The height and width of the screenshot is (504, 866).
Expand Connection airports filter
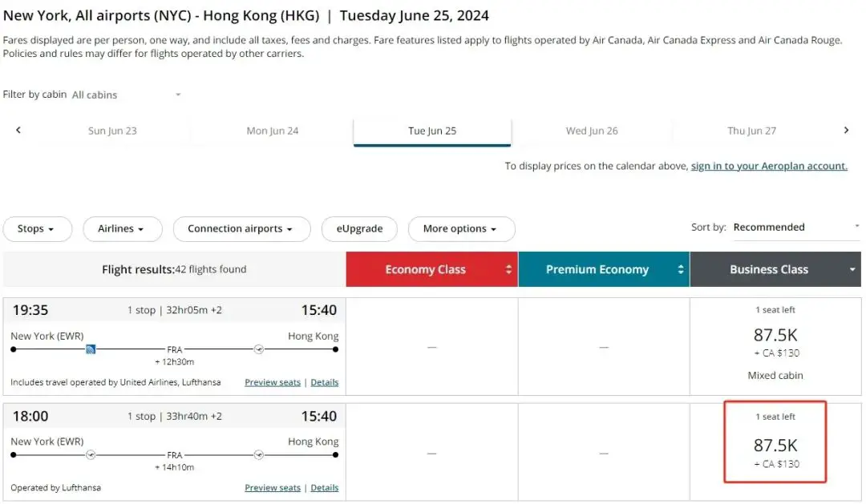242,229
